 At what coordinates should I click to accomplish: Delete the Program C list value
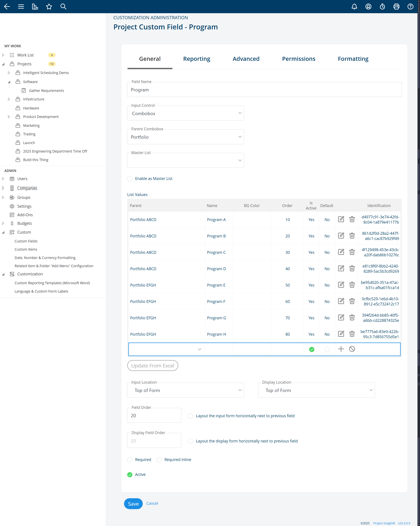(352, 252)
